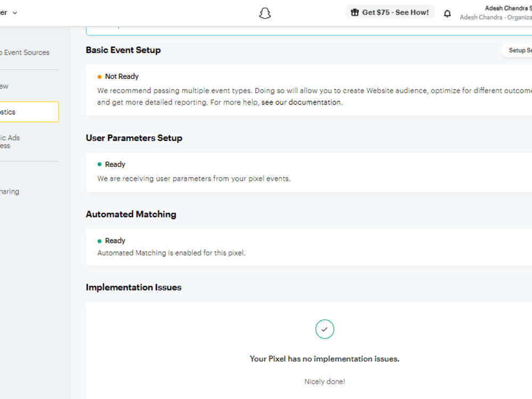The image size is (532, 399).
Task: Open the Ads sidebar item
Action: (x=10, y=142)
